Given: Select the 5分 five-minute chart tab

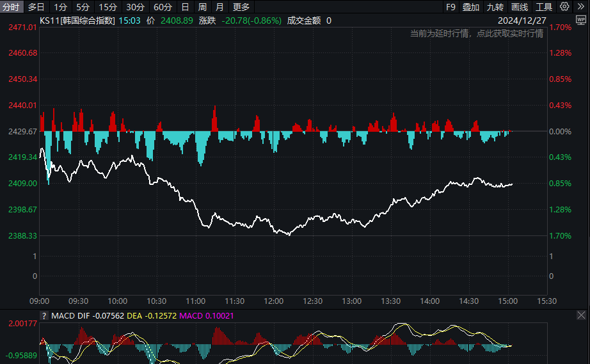Looking at the screenshot, I should [x=83, y=7].
